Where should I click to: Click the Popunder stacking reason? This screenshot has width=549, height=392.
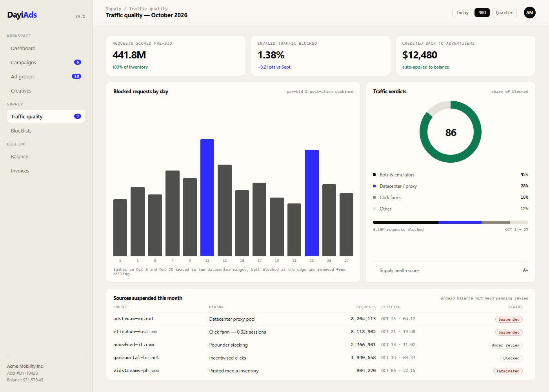[x=228, y=345]
